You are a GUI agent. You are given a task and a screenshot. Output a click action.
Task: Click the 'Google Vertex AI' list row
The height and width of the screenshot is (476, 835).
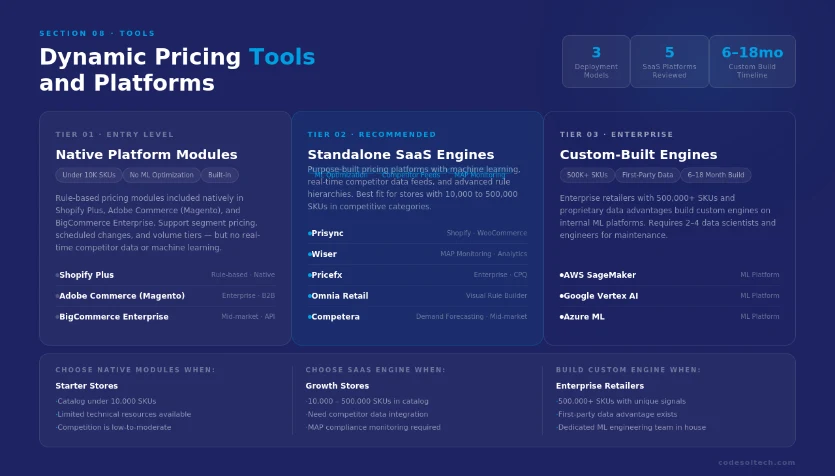[x=669, y=296]
